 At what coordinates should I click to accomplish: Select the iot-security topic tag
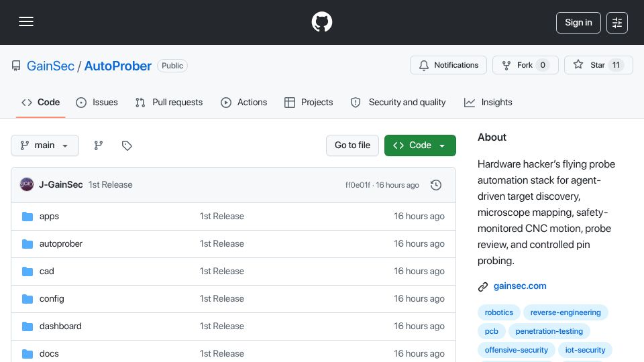[x=585, y=350]
